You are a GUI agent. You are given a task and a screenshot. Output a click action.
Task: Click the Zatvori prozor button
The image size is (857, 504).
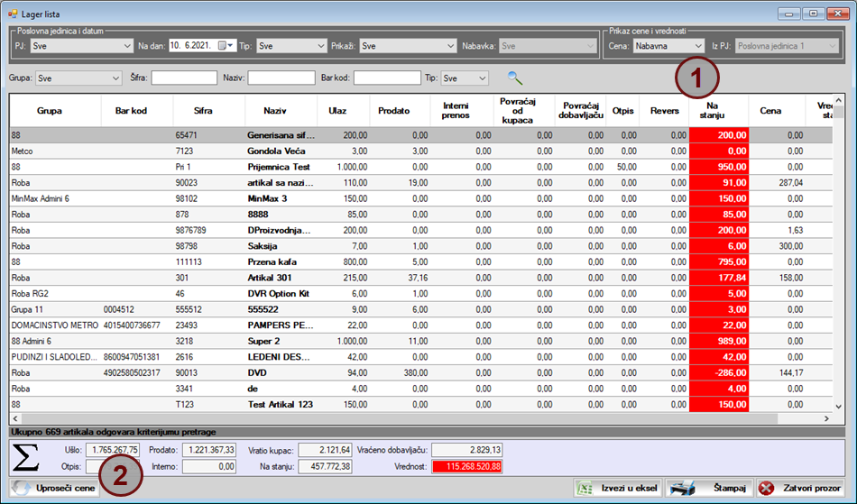(x=801, y=488)
